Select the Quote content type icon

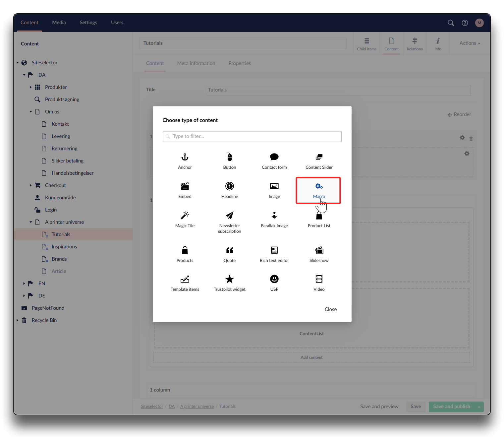230,250
